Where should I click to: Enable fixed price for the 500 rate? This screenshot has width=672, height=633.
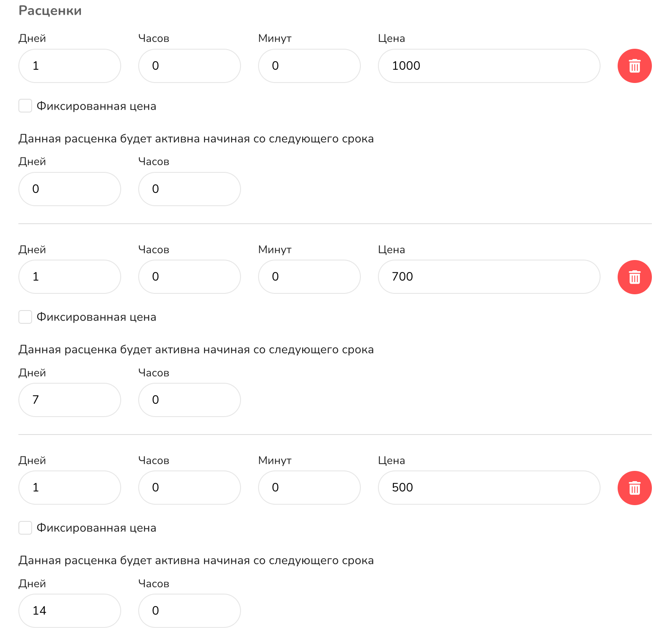(x=25, y=528)
